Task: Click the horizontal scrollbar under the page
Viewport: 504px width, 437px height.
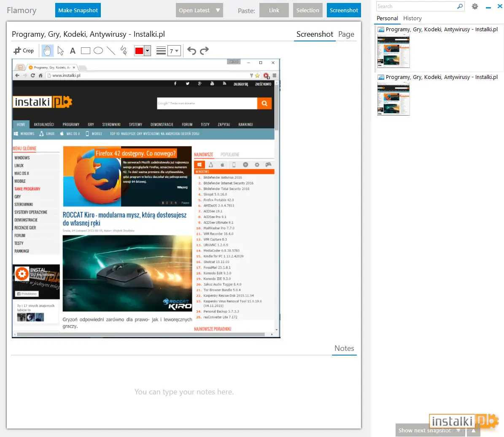Action: [144, 335]
